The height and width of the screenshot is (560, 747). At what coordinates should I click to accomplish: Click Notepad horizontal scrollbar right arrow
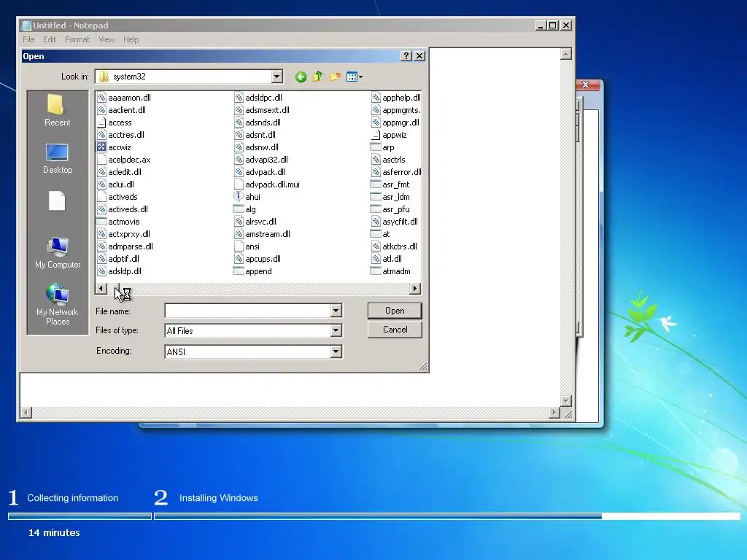tap(554, 413)
